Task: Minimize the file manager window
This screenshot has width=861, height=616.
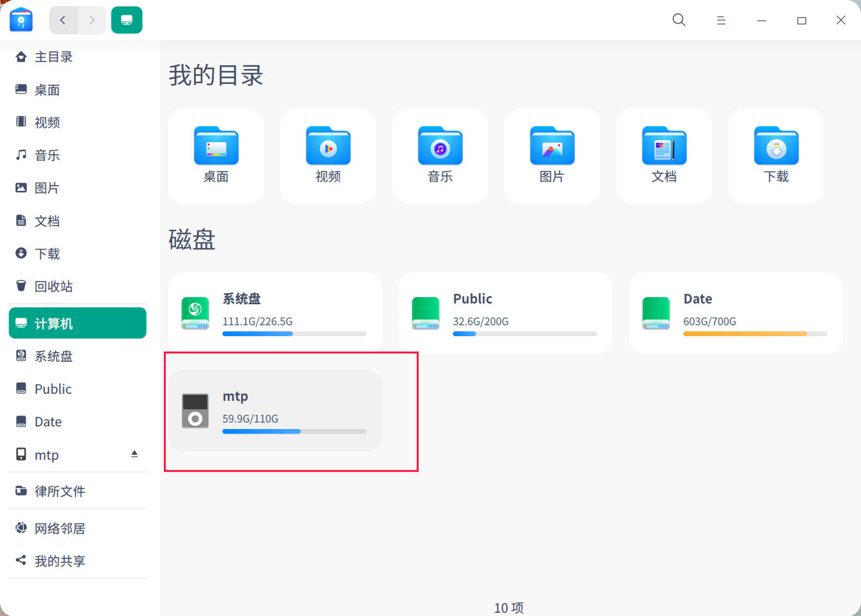Action: click(762, 20)
